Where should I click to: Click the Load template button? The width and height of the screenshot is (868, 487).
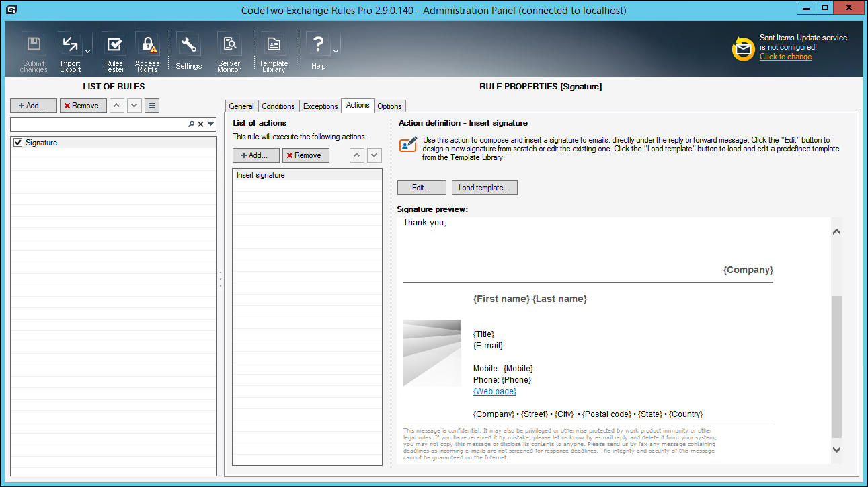coord(484,188)
